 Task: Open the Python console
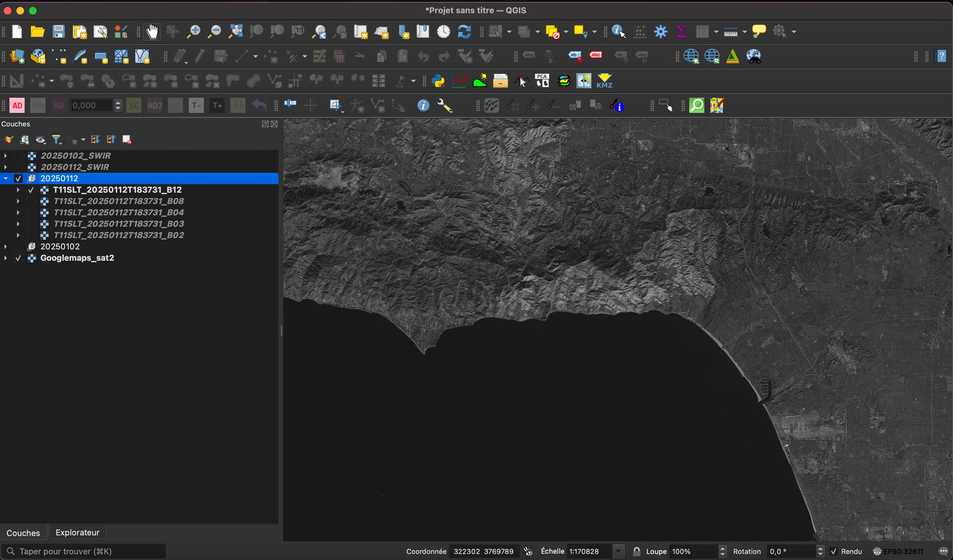click(438, 81)
